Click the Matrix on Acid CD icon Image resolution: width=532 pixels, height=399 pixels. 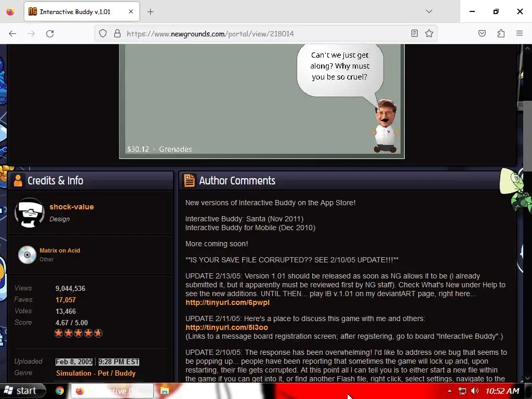pos(27,255)
